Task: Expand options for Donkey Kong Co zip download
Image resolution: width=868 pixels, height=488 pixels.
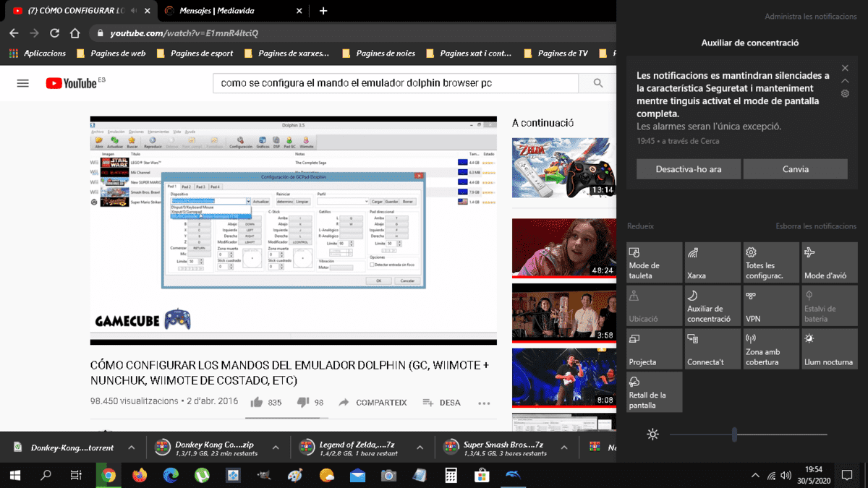Action: click(x=276, y=448)
